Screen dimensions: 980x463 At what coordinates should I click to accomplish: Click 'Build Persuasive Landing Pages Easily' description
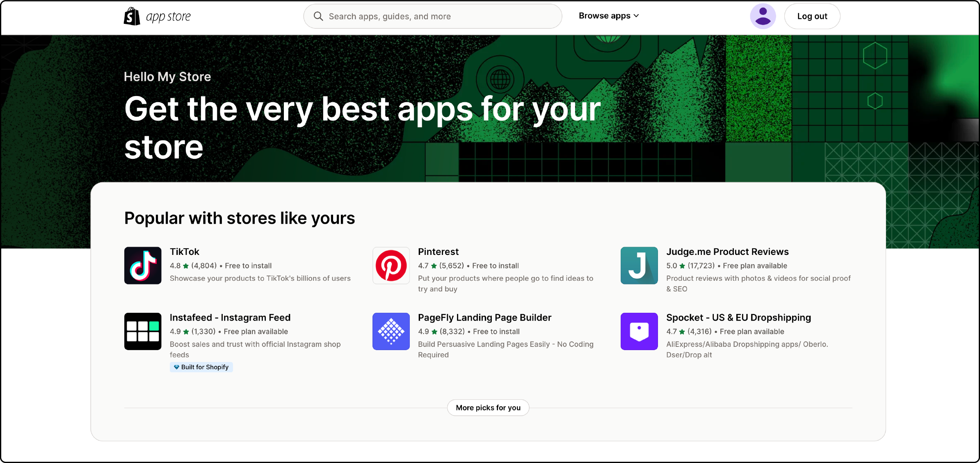tap(505, 349)
